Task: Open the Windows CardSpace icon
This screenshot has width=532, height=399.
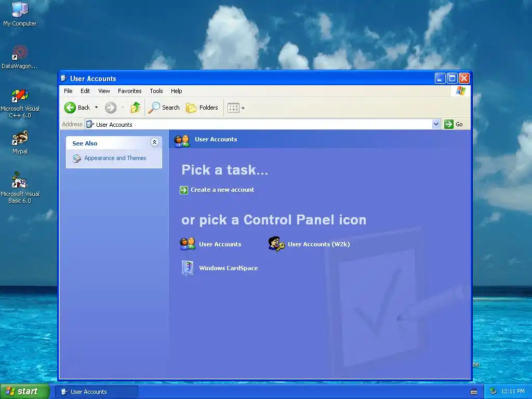Action: (x=188, y=268)
